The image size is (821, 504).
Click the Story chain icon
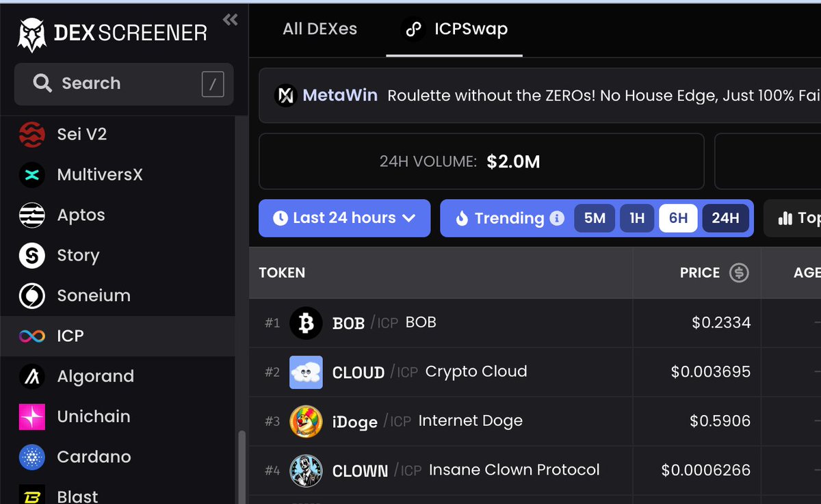(x=31, y=256)
